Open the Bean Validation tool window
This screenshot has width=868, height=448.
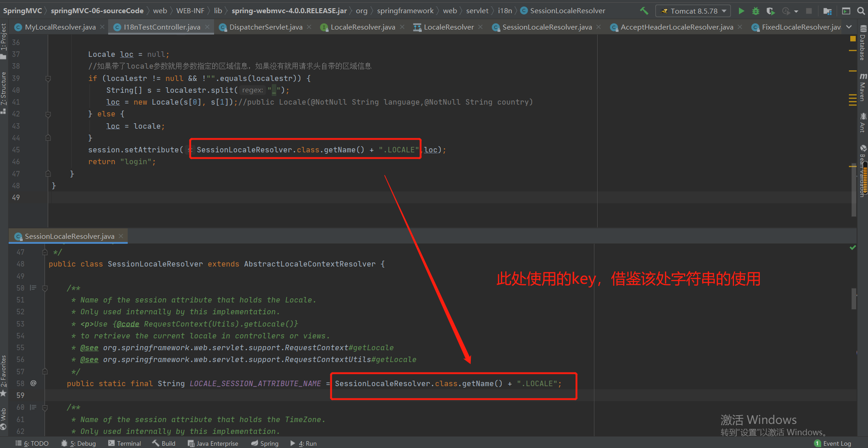863,171
